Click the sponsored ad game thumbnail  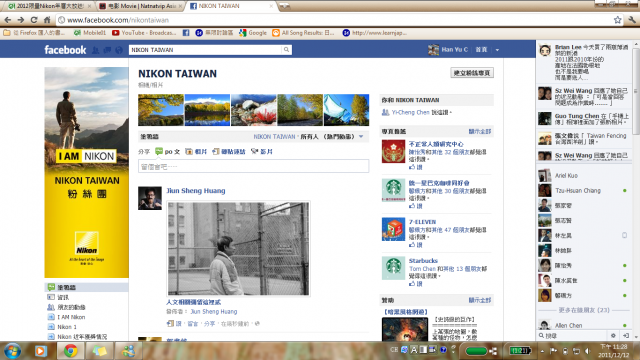coord(405,329)
